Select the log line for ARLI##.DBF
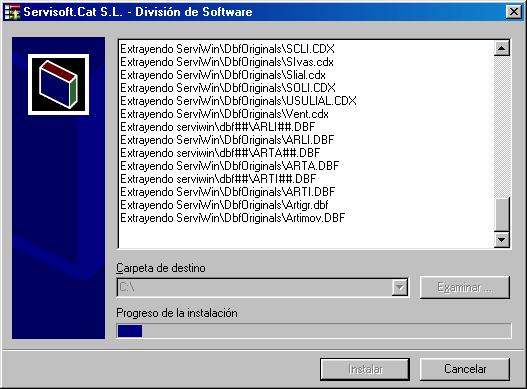 coord(217,127)
